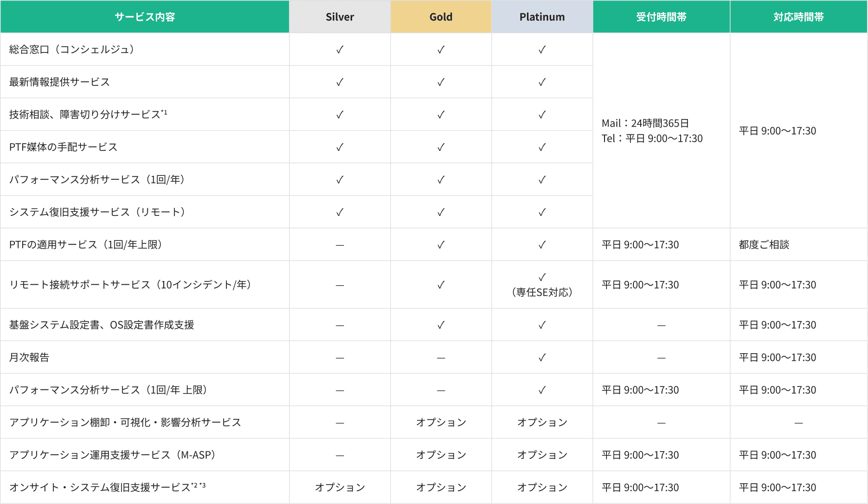Click the Gold checkmark for 最新情報提供サービス

coord(441,82)
